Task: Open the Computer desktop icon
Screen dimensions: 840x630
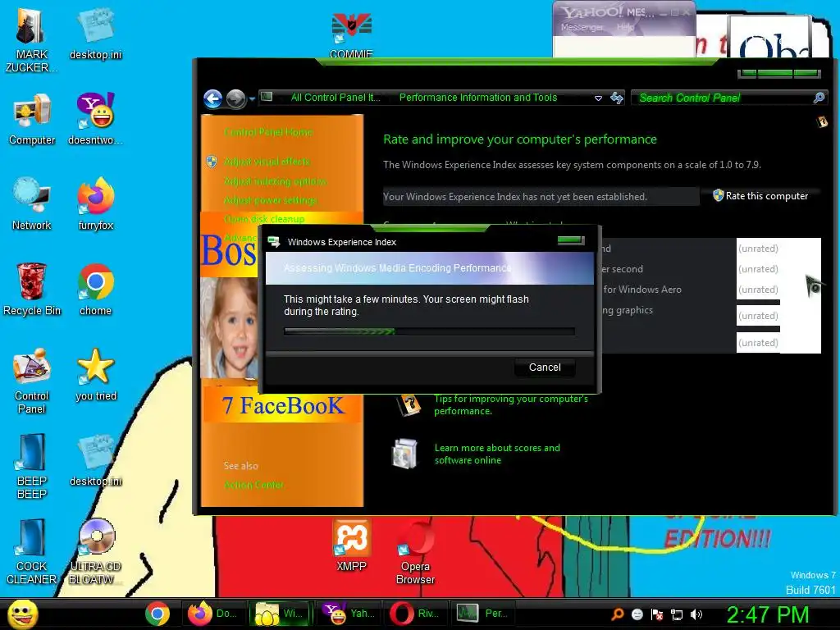Action: tap(32, 119)
